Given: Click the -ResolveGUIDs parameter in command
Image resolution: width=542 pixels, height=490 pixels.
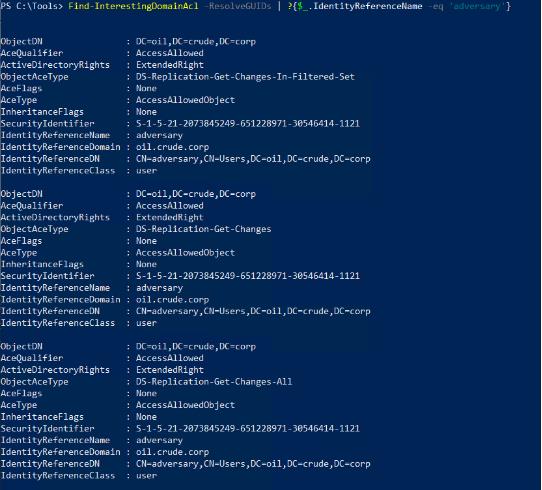Looking at the screenshot, I should (240, 6).
